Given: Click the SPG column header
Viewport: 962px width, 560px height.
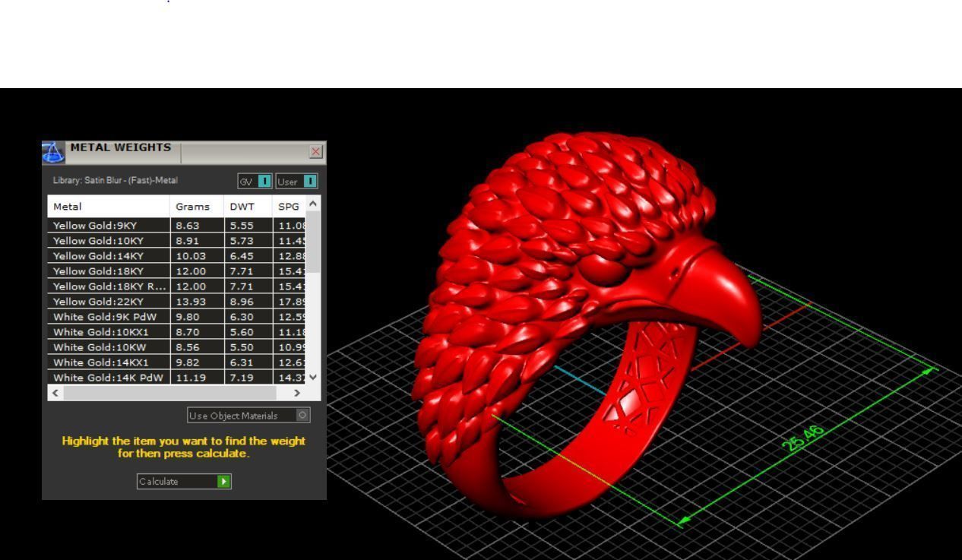Looking at the screenshot, I should coord(289,207).
